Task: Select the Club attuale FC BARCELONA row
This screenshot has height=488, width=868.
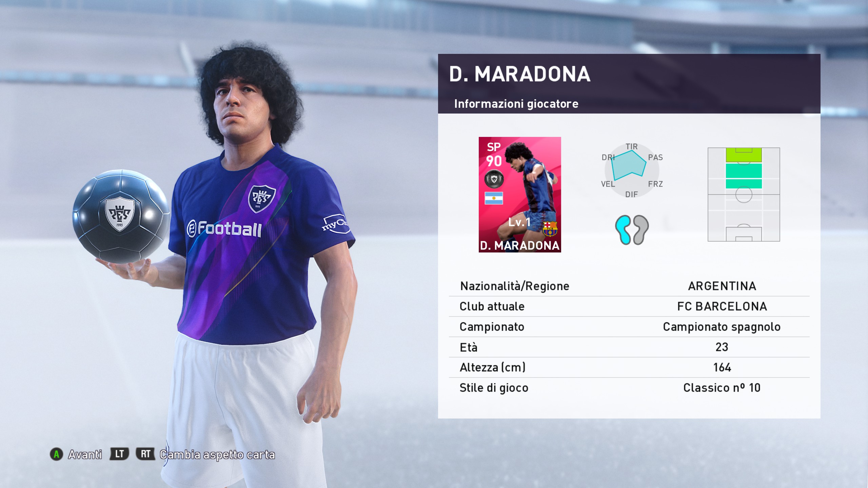Action: click(x=629, y=306)
